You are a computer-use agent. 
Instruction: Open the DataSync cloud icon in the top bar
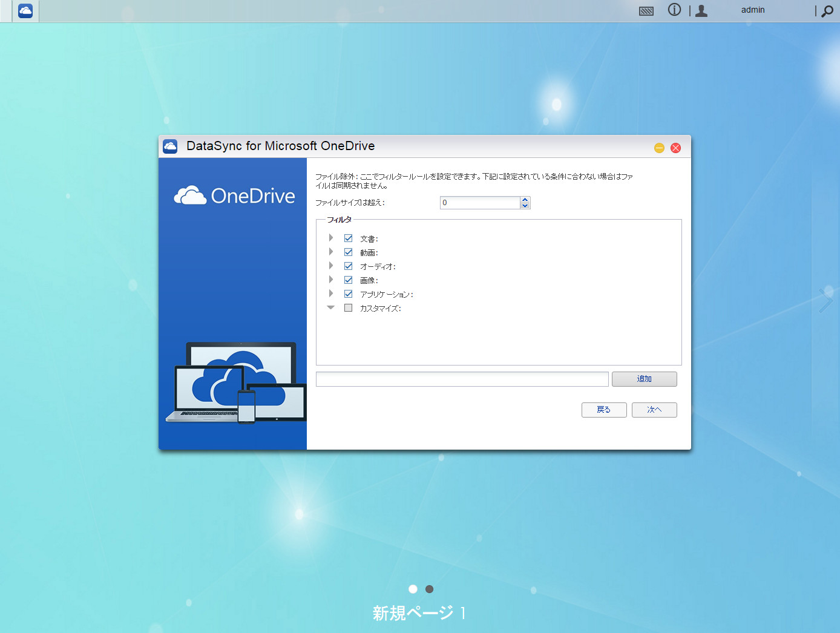(x=25, y=11)
